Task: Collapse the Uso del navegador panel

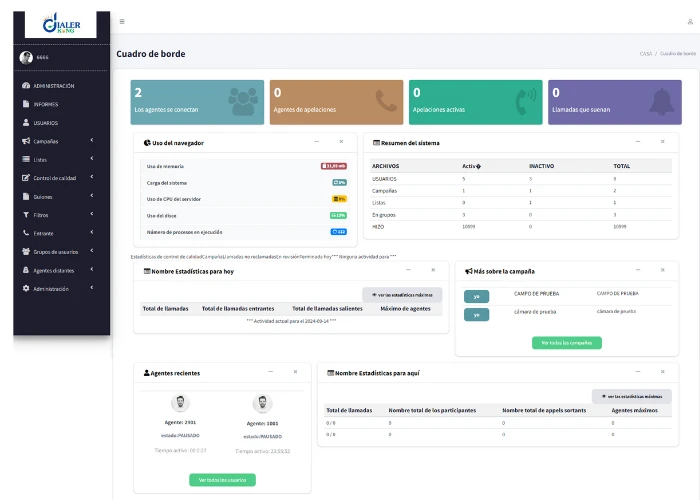Action: click(x=317, y=142)
